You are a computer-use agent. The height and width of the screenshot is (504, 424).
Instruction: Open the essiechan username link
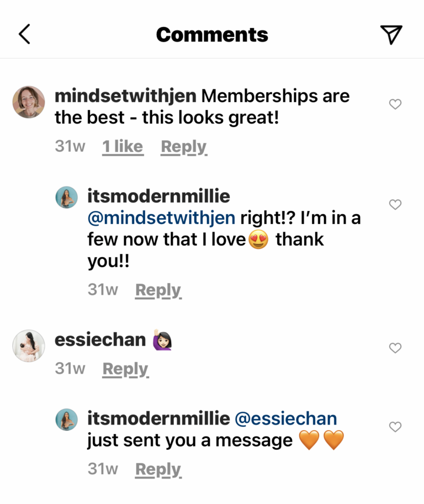[x=100, y=340]
